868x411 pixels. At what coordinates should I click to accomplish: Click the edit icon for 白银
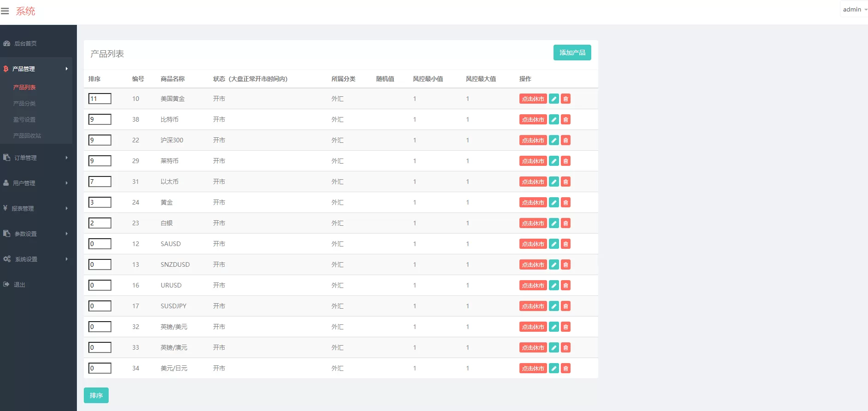(554, 223)
